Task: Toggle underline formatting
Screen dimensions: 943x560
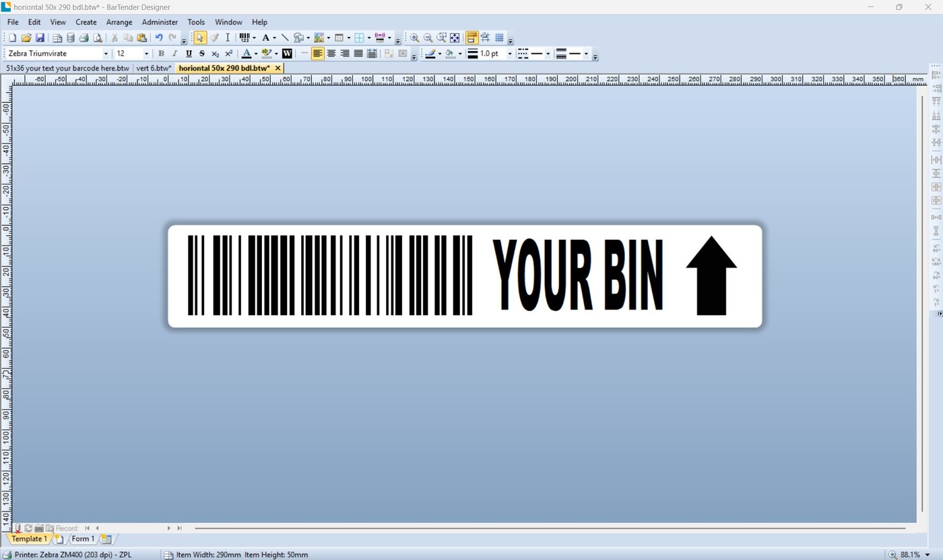Action: [189, 53]
